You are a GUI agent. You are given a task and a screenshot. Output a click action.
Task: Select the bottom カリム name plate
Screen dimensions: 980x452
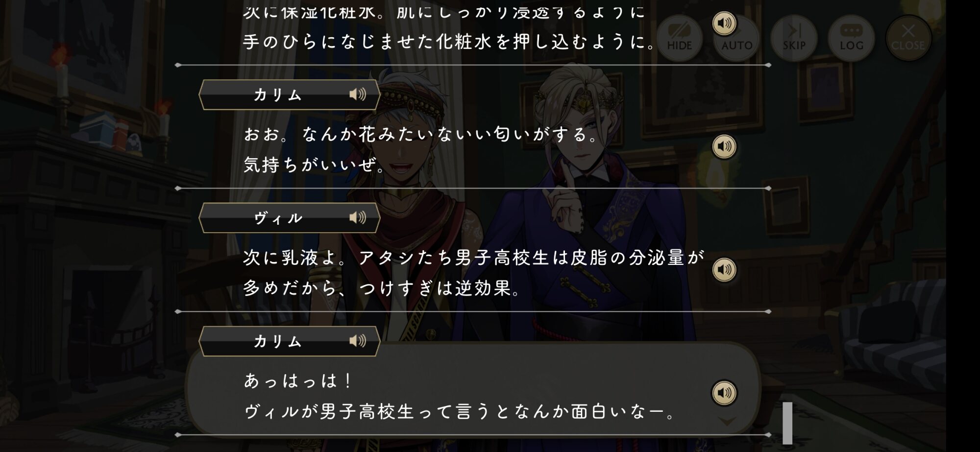(290, 341)
